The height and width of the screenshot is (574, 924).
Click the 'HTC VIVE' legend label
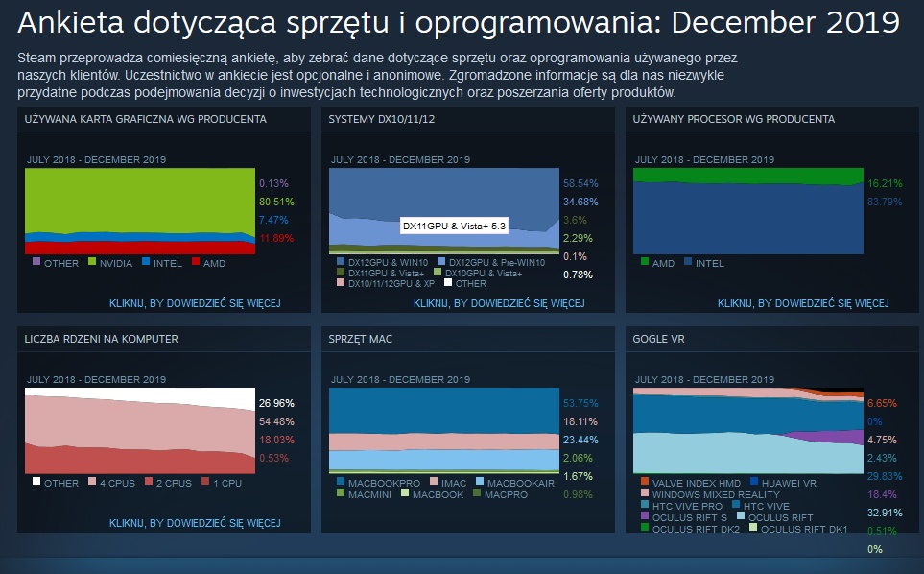[766, 506]
